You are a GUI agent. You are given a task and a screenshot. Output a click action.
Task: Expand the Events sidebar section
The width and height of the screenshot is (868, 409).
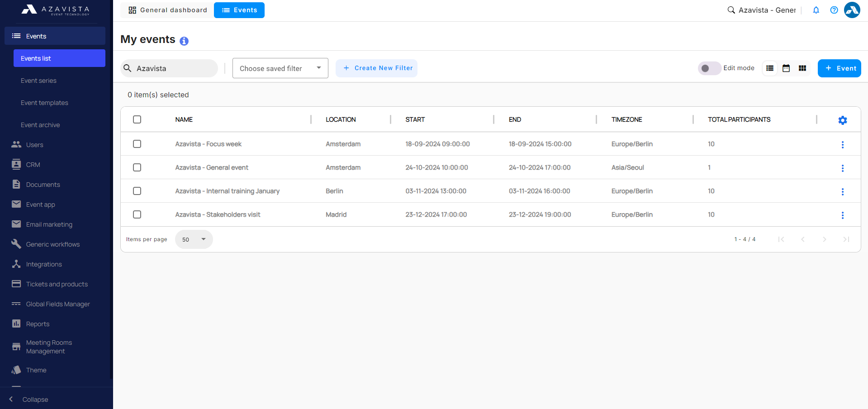click(x=55, y=36)
